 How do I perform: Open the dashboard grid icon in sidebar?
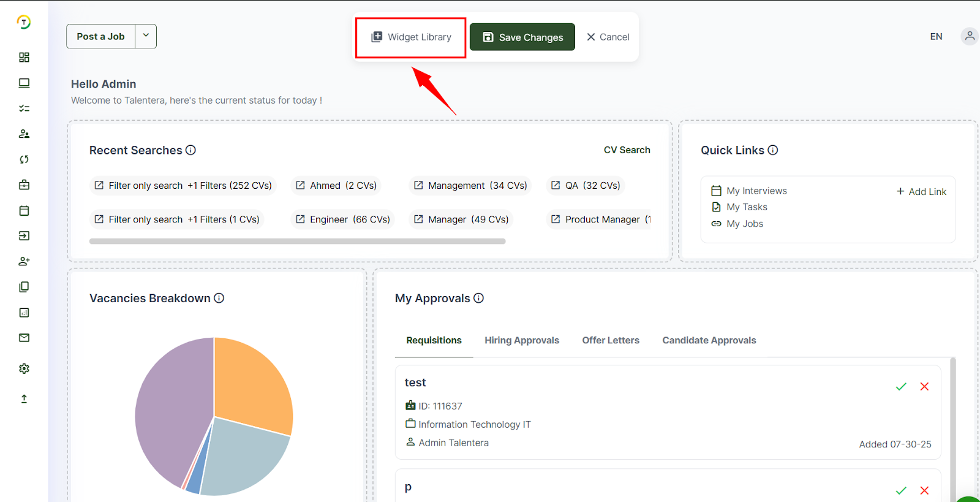tap(24, 57)
